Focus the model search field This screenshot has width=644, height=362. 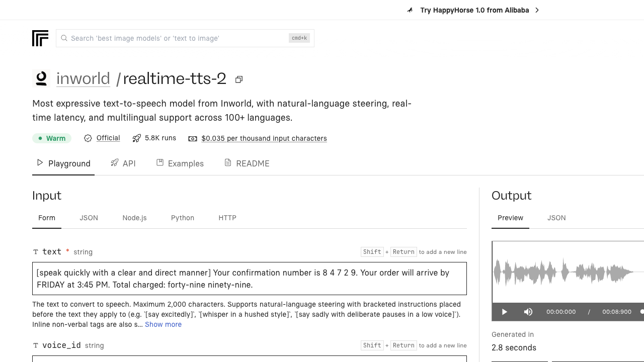(x=185, y=38)
